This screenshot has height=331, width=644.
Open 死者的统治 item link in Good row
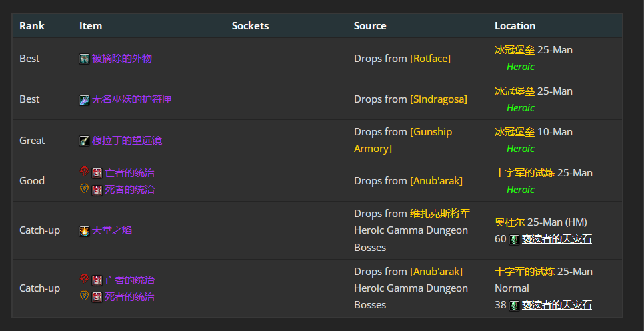click(x=129, y=190)
